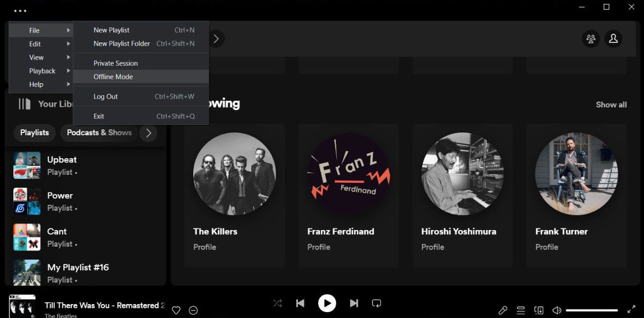644x318 pixels.
Task: Open the Cant playlist
Action: (x=86, y=237)
